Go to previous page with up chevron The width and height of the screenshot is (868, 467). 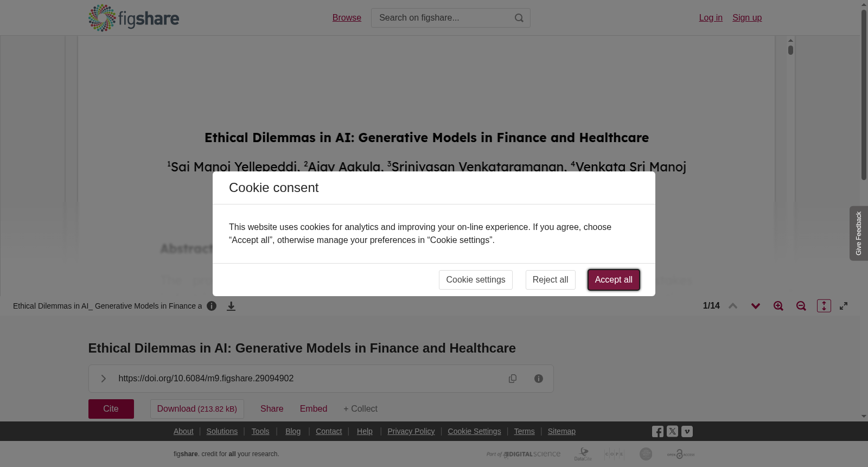[x=733, y=306]
